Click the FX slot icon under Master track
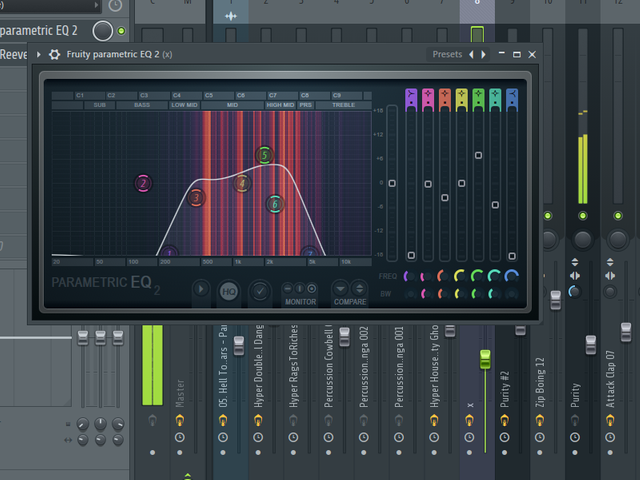640x480 pixels. pos(180,420)
